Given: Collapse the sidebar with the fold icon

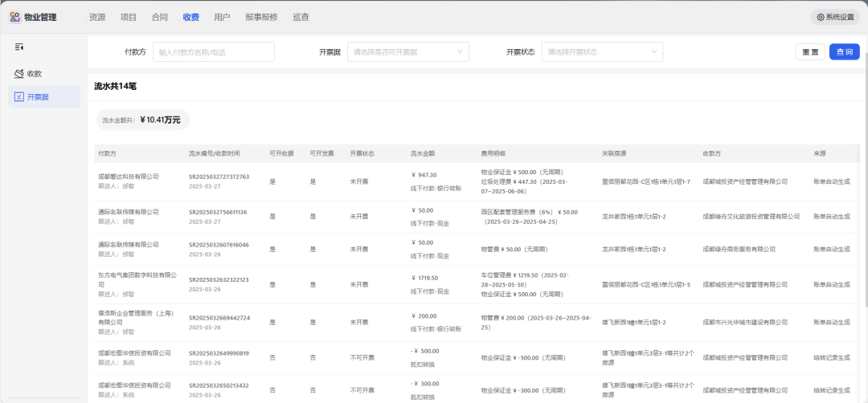Looking at the screenshot, I should (19, 47).
